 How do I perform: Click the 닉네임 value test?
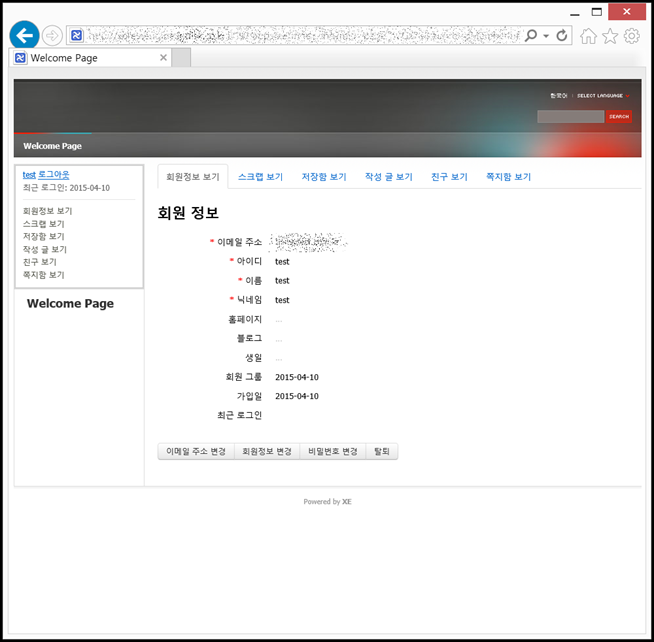(x=282, y=300)
